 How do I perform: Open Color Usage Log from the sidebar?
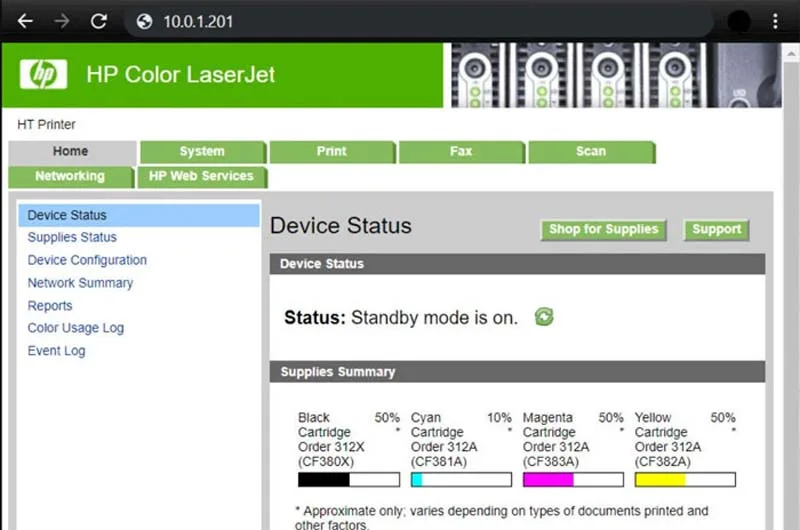pyautogui.click(x=76, y=328)
